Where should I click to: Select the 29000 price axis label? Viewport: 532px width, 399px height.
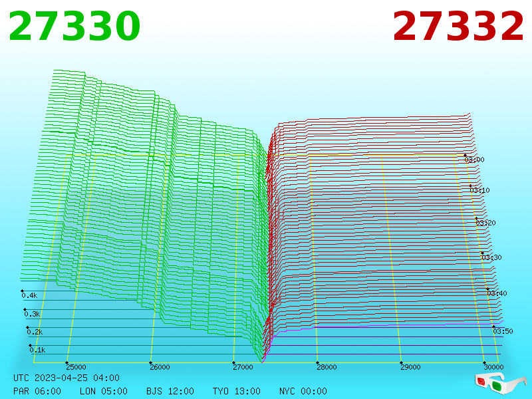pyautogui.click(x=410, y=367)
